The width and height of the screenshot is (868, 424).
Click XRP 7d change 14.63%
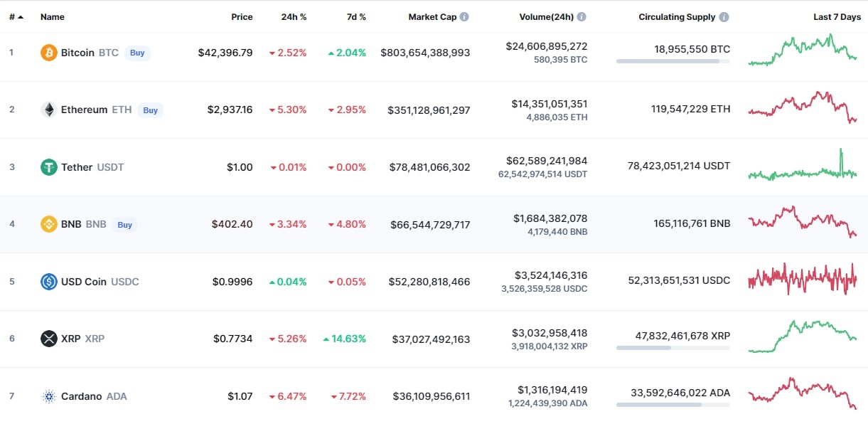[345, 339]
